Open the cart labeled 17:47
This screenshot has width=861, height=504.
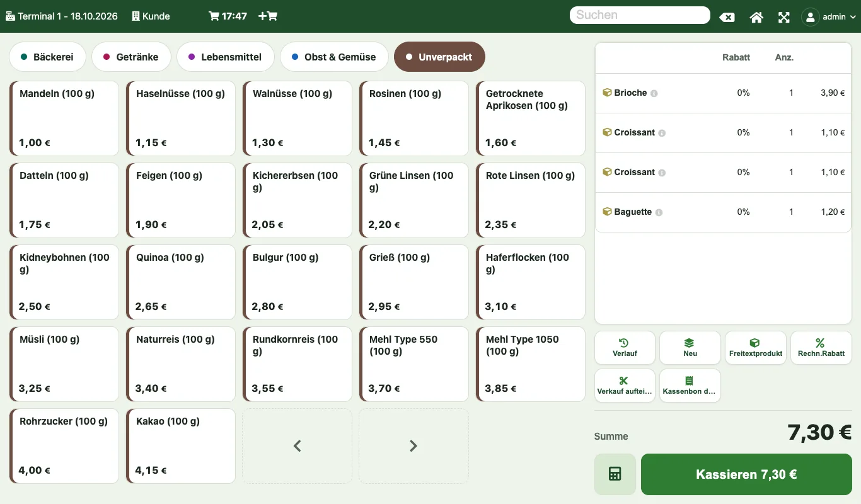pyautogui.click(x=228, y=16)
